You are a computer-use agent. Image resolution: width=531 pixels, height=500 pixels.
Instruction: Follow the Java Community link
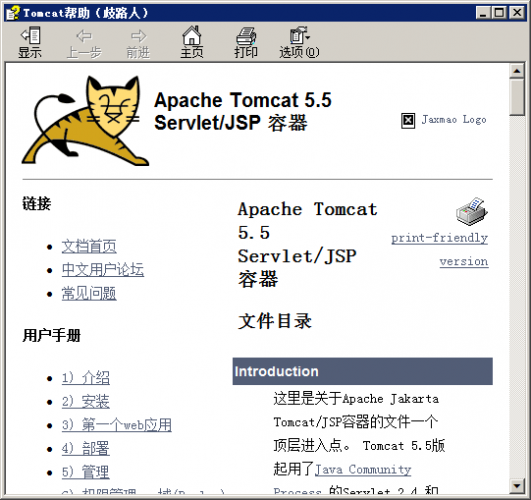click(363, 470)
